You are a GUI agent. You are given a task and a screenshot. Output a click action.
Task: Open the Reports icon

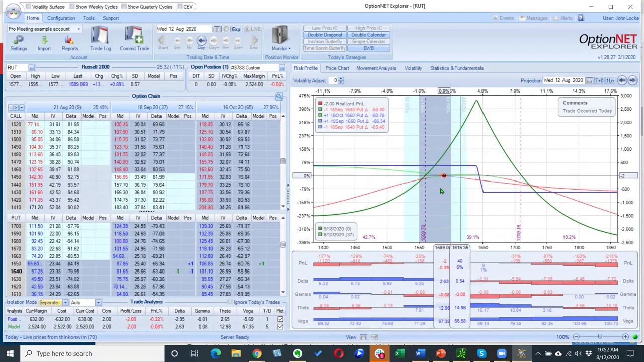pos(70,43)
